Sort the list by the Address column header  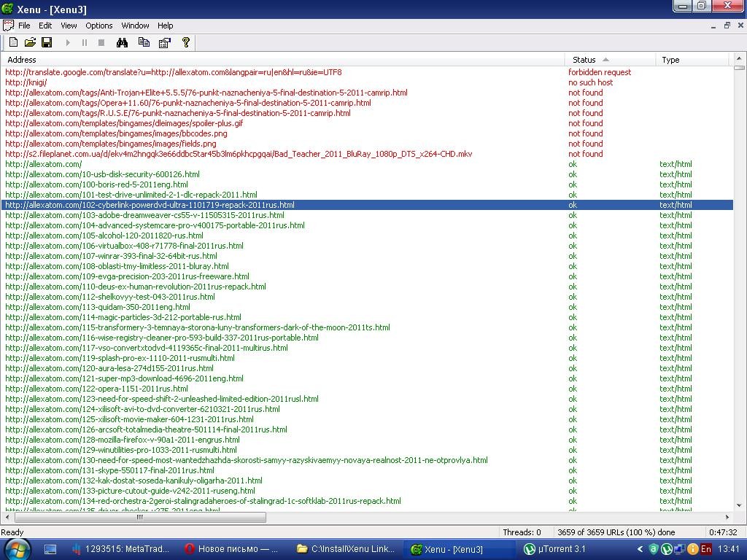click(283, 60)
